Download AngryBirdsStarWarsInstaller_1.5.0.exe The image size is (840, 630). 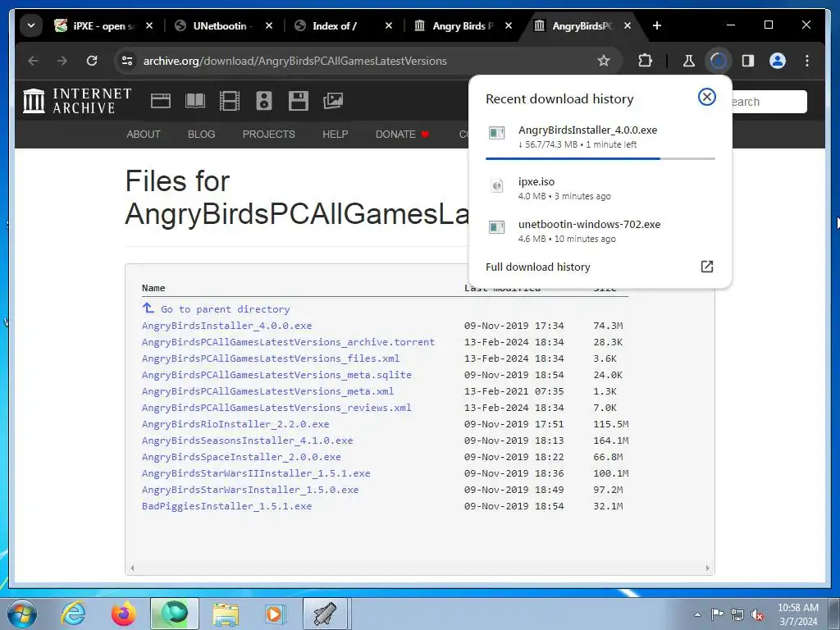click(x=250, y=490)
